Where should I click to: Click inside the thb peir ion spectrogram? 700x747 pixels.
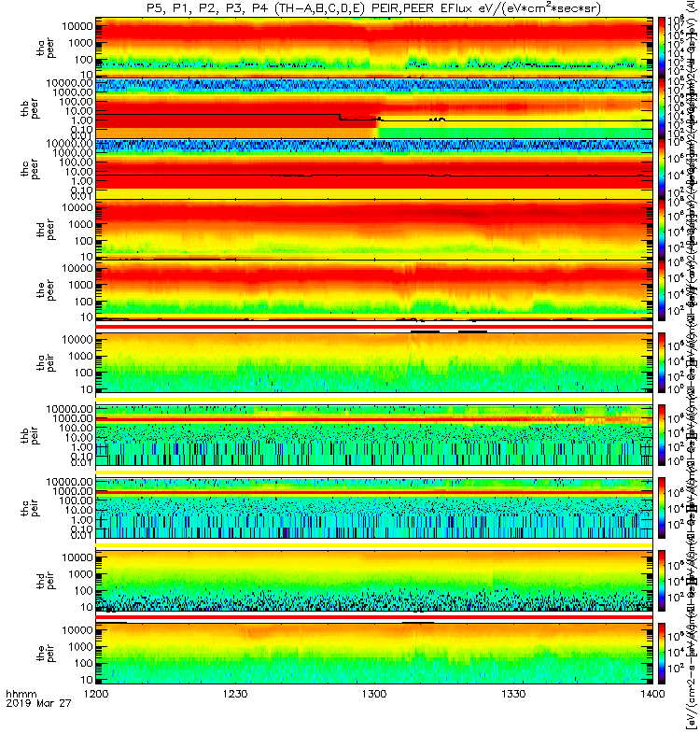(x=374, y=435)
